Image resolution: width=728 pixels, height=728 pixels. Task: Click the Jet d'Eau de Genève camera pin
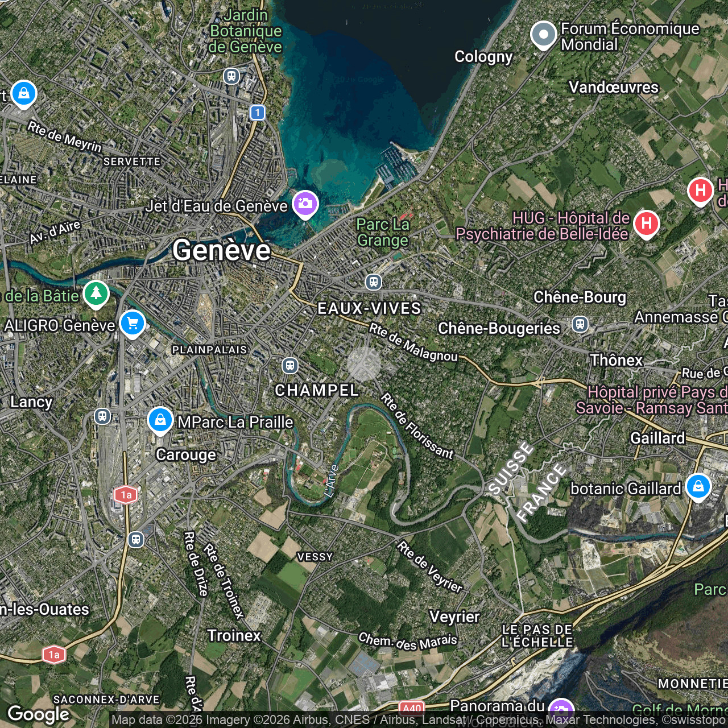coord(305,204)
